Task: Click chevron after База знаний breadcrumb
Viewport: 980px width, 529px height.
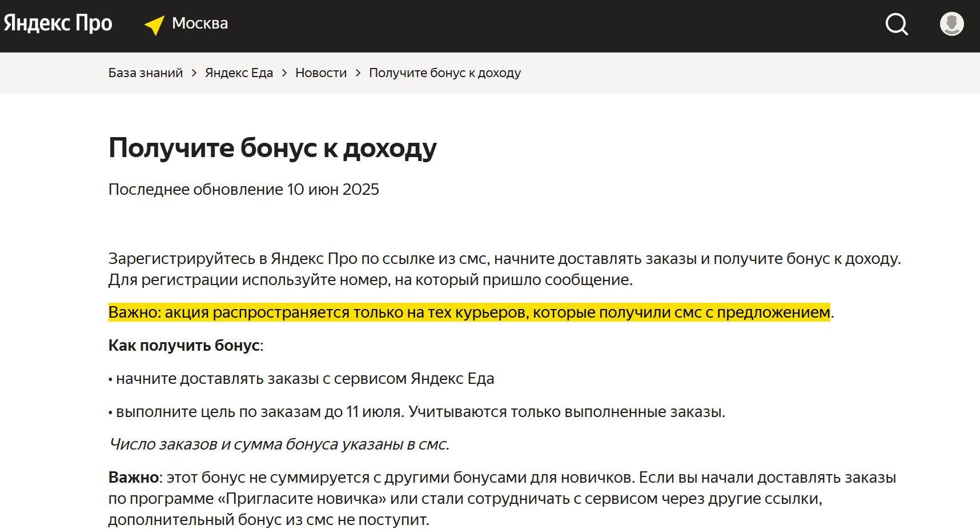Action: (194, 73)
